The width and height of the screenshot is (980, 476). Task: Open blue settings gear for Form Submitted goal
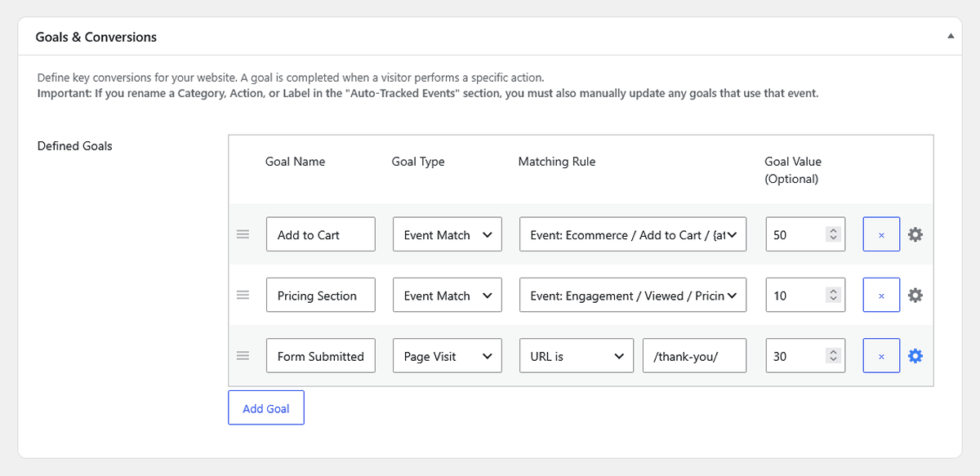pos(915,356)
